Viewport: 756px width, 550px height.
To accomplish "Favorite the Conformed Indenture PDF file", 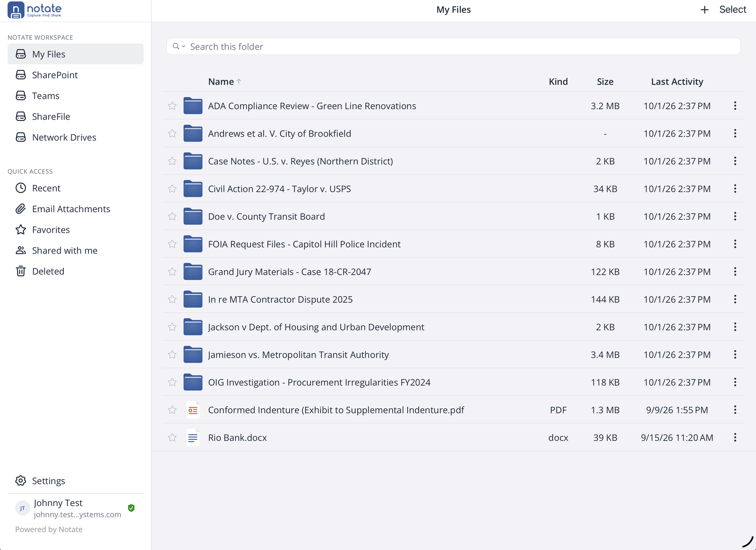I will coord(172,410).
